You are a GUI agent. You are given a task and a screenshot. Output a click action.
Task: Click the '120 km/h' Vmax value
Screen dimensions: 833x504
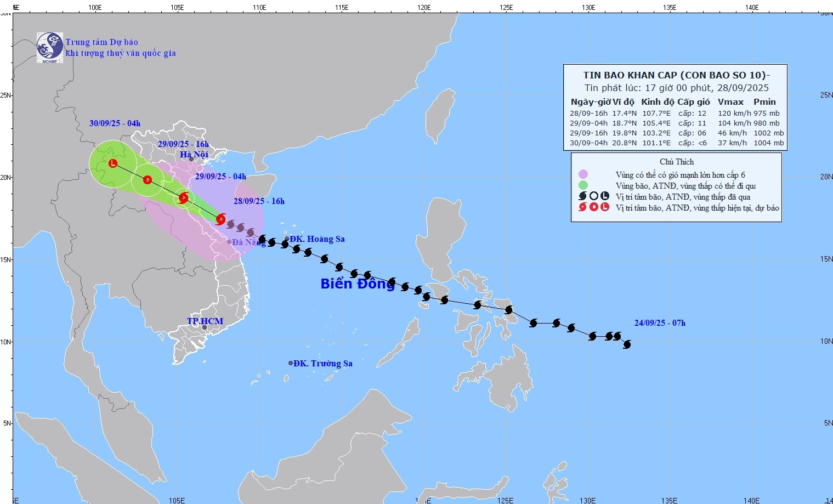[x=734, y=114]
